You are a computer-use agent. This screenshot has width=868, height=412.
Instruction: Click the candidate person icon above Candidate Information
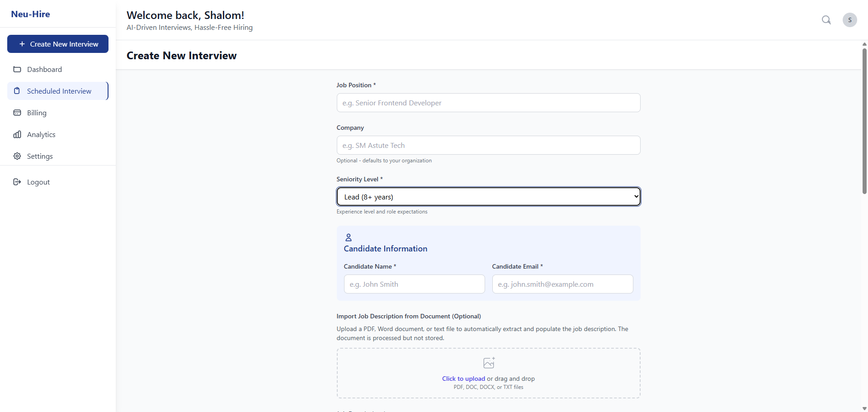[348, 237]
